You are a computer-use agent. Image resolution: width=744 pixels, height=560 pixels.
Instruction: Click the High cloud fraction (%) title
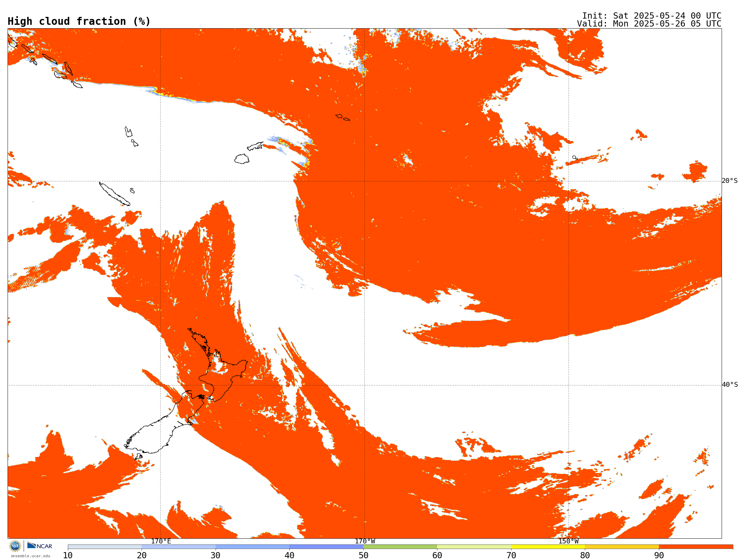79,21
